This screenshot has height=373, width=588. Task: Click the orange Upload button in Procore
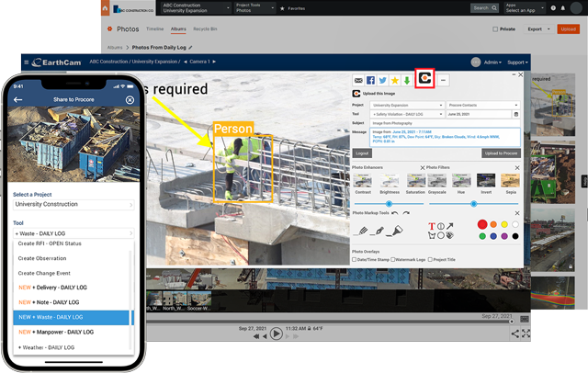pos(568,28)
